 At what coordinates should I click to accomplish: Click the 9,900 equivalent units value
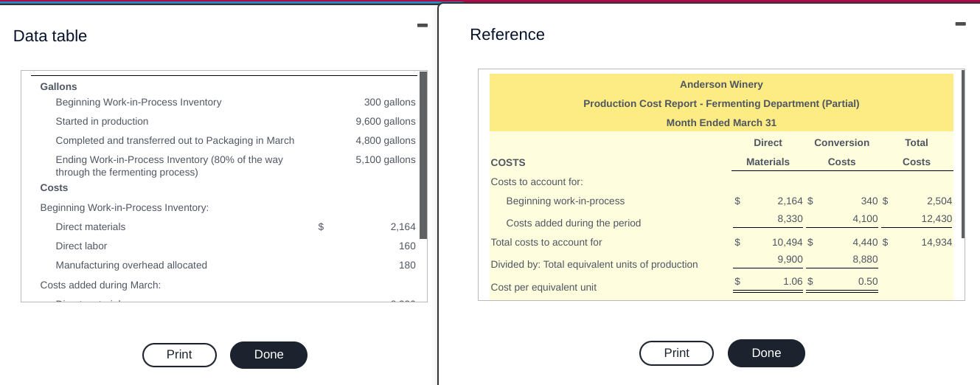click(x=790, y=260)
